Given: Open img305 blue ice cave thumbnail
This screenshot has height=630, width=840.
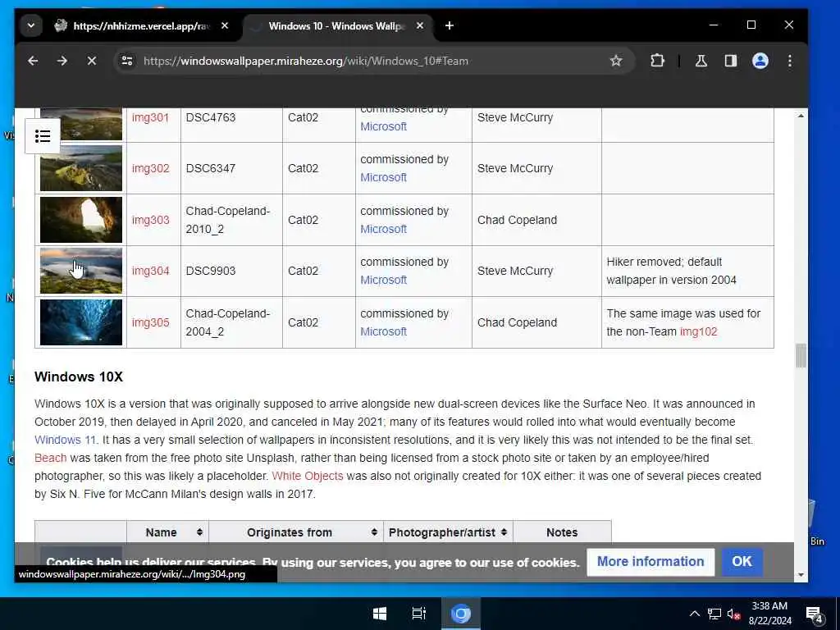Looking at the screenshot, I should pos(81,322).
